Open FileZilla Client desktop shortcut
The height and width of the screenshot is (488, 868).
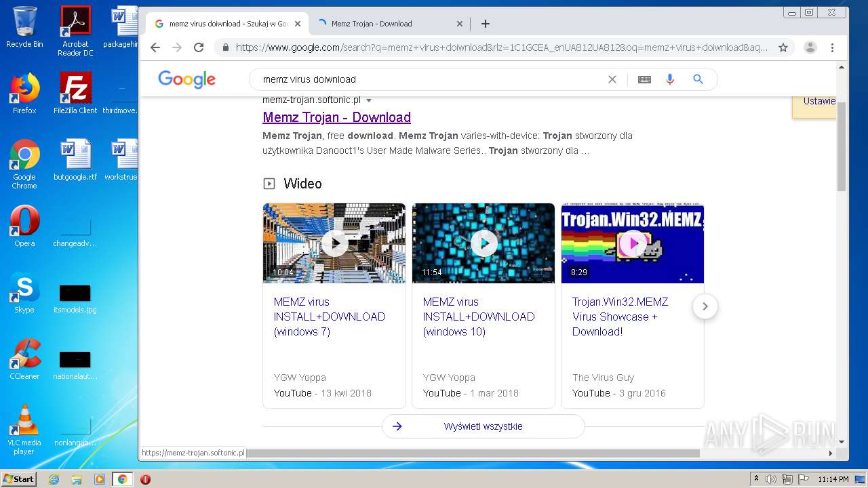click(75, 94)
